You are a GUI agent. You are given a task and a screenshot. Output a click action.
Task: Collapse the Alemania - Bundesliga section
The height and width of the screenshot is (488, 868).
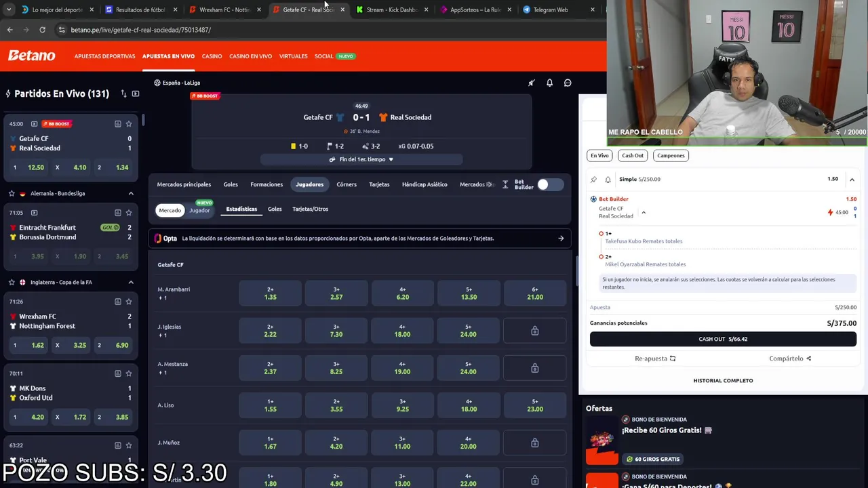click(131, 193)
